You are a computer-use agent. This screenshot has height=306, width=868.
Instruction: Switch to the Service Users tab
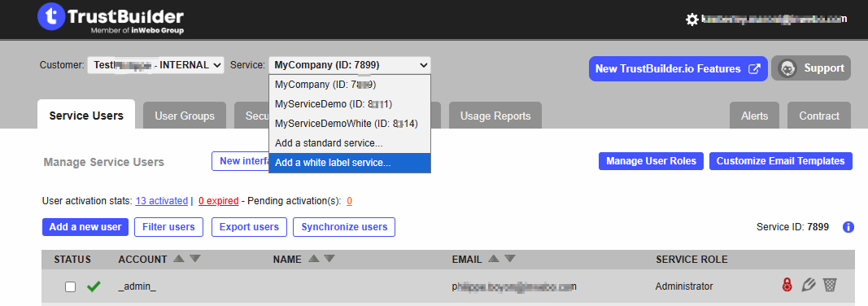point(86,116)
